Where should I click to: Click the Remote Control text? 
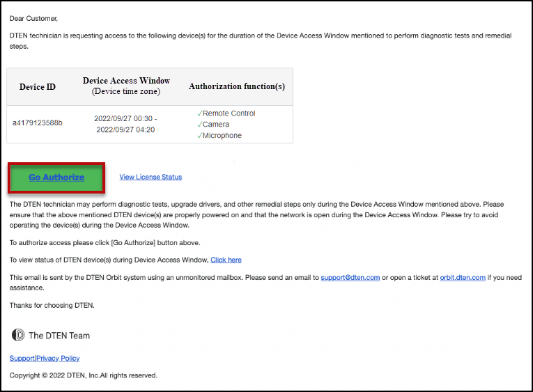tap(229, 113)
